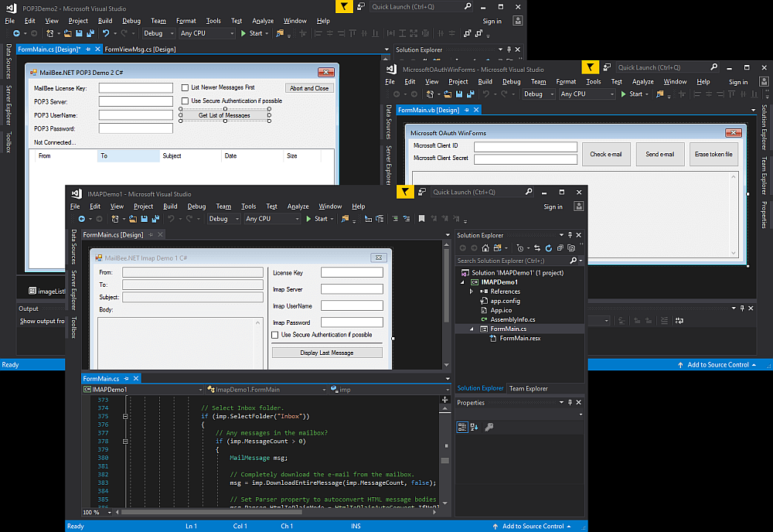The height and width of the screenshot is (532, 773).
Task: Click the Microsoft Client ID input field
Action: pyautogui.click(x=526, y=147)
